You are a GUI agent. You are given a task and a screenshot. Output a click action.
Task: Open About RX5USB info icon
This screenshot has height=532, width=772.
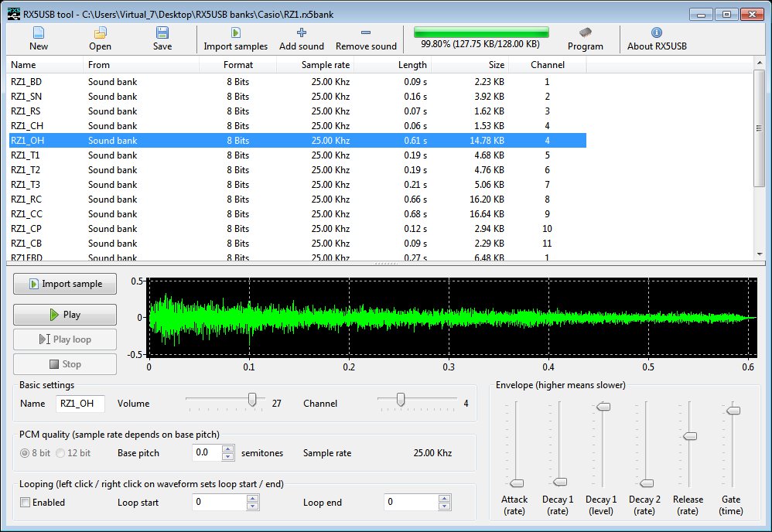click(x=656, y=33)
